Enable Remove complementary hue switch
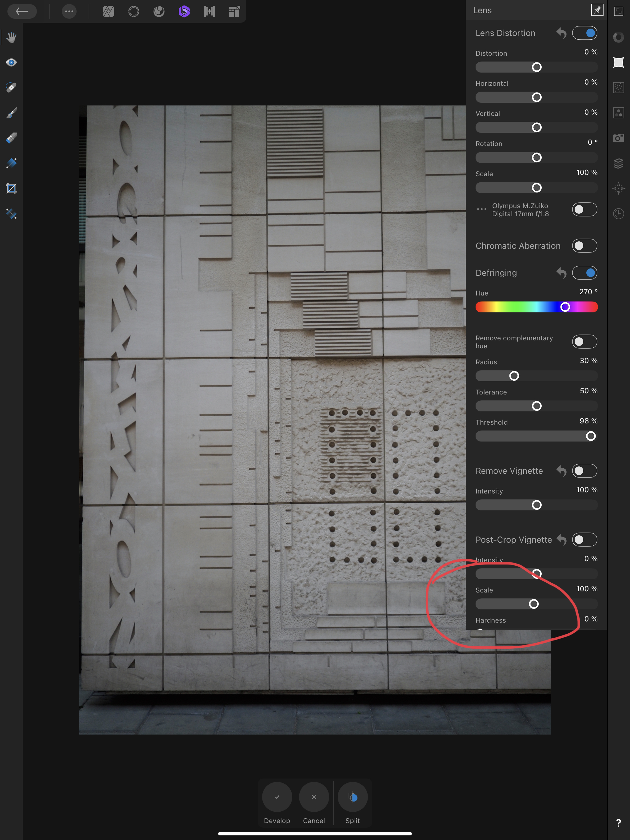 pos(584,342)
